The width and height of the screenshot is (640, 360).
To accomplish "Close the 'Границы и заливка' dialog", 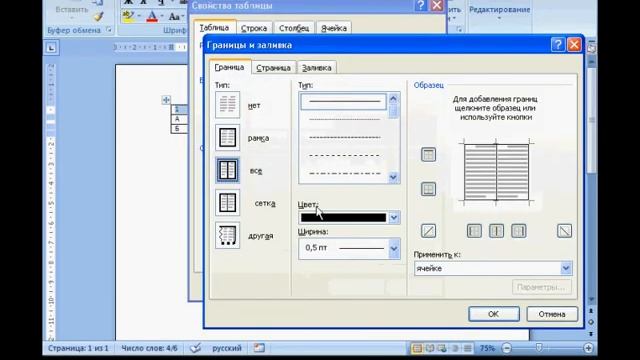I will pyautogui.click(x=574, y=44).
